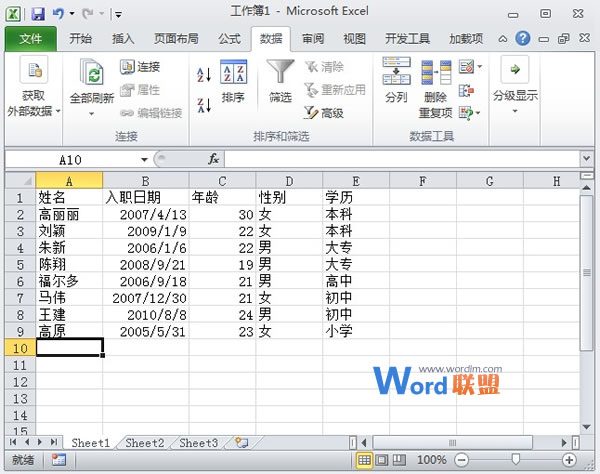Switch to Page Break Preview in status bar

point(399,460)
